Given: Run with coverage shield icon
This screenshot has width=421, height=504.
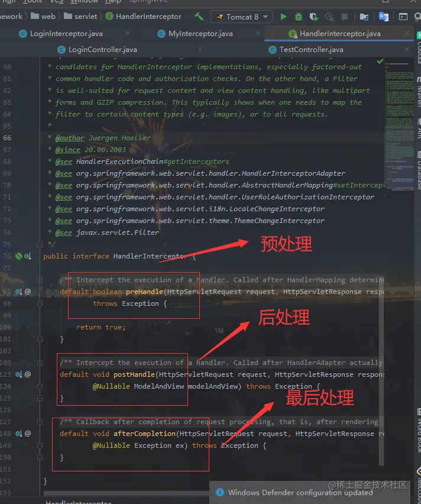Looking at the screenshot, I should click(x=313, y=17).
